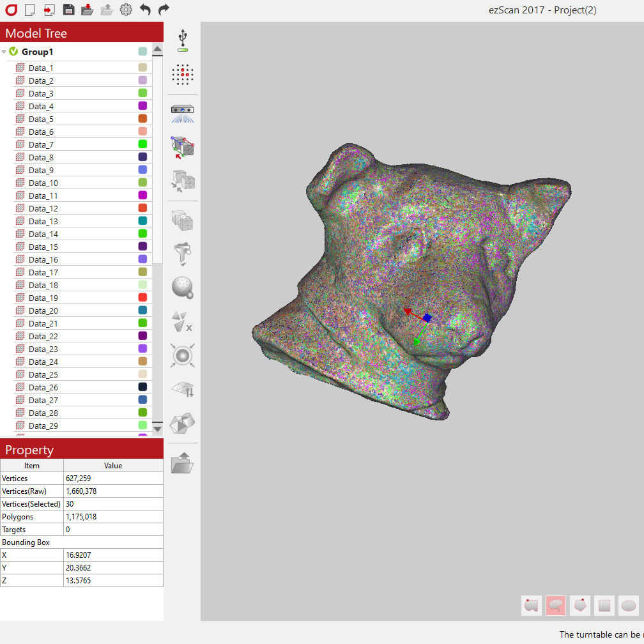Click the undo arrow
The height and width of the screenshot is (644, 644).
click(x=145, y=10)
